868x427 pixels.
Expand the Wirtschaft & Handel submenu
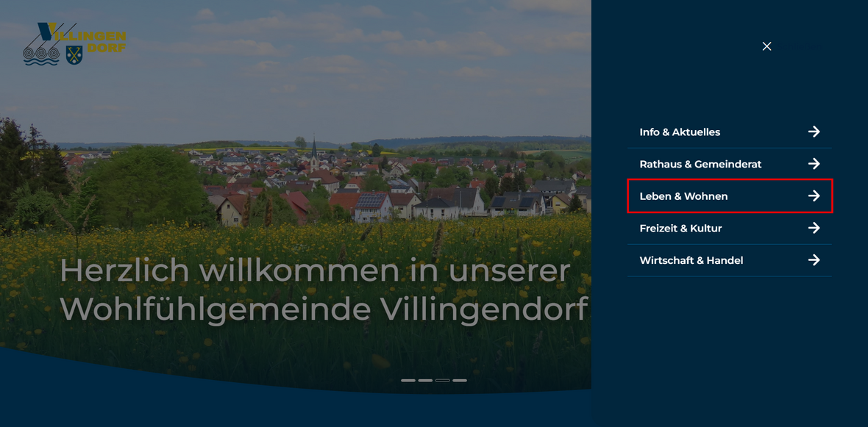tap(691, 259)
